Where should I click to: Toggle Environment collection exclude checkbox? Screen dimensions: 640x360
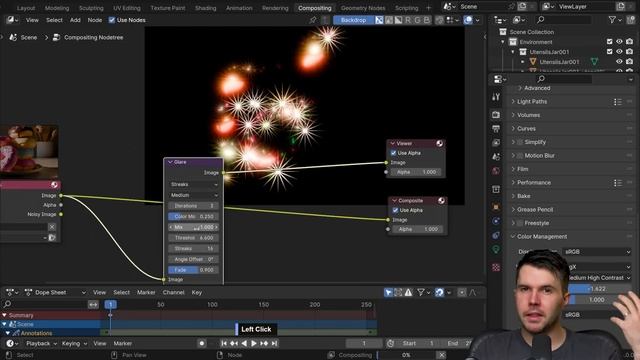609,42
